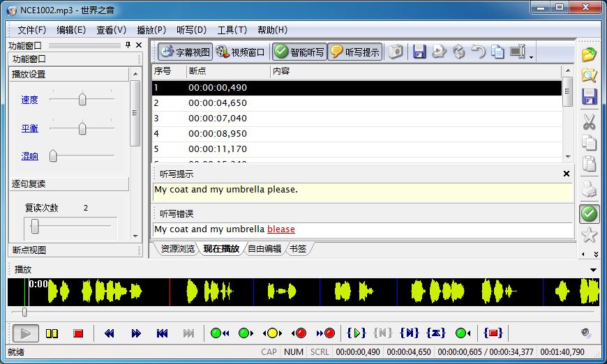This screenshot has width=607, height=364.
Task: Expand the right sidebar double-chevron overflow
Action: (x=596, y=254)
